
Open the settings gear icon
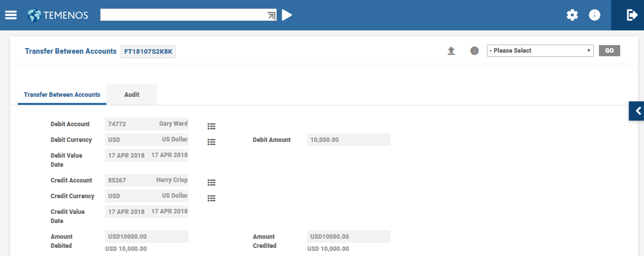(572, 15)
